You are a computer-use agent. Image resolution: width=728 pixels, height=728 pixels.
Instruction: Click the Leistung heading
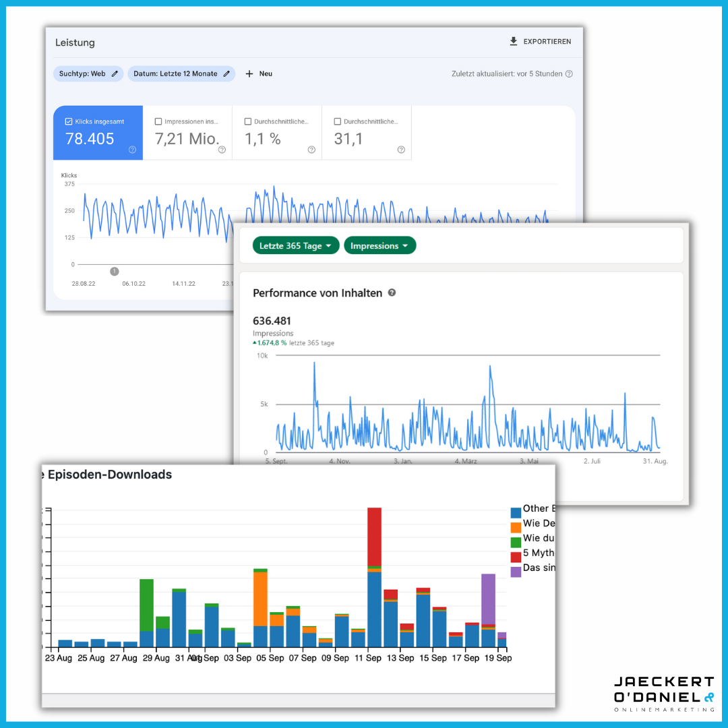(x=75, y=42)
